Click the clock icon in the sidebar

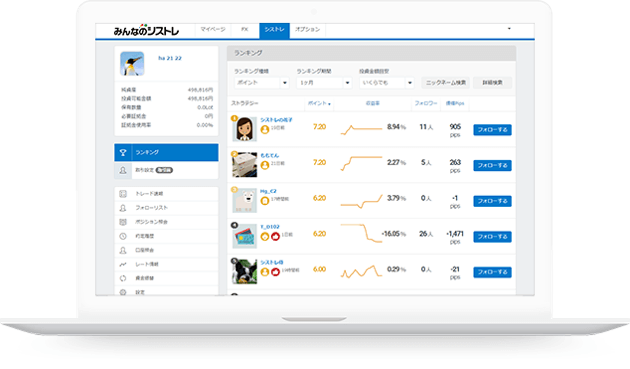[123, 236]
